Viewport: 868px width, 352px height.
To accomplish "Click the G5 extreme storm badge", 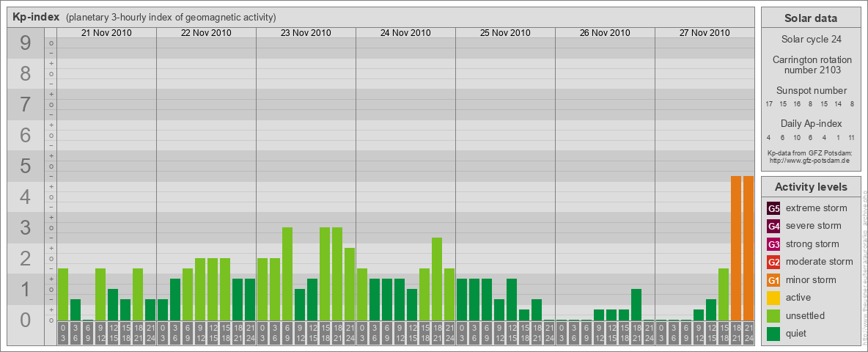I will 773,208.
